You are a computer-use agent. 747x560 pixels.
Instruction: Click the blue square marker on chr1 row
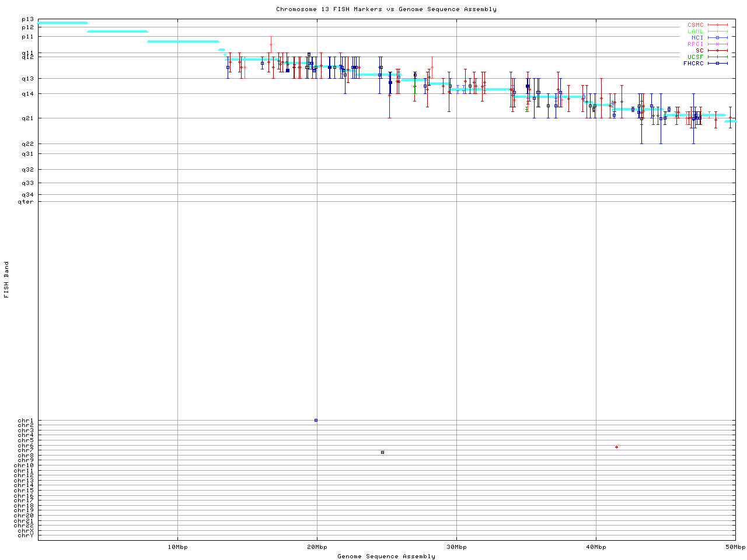316,420
